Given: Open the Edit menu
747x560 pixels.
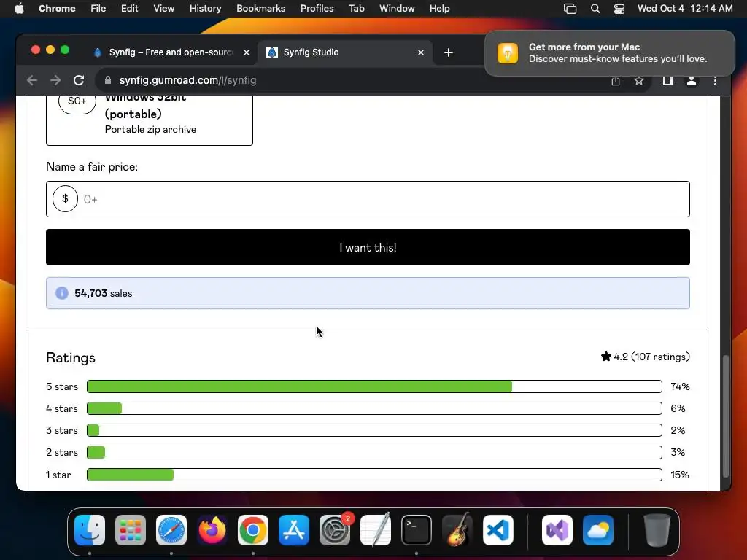Looking at the screenshot, I should pos(129,8).
